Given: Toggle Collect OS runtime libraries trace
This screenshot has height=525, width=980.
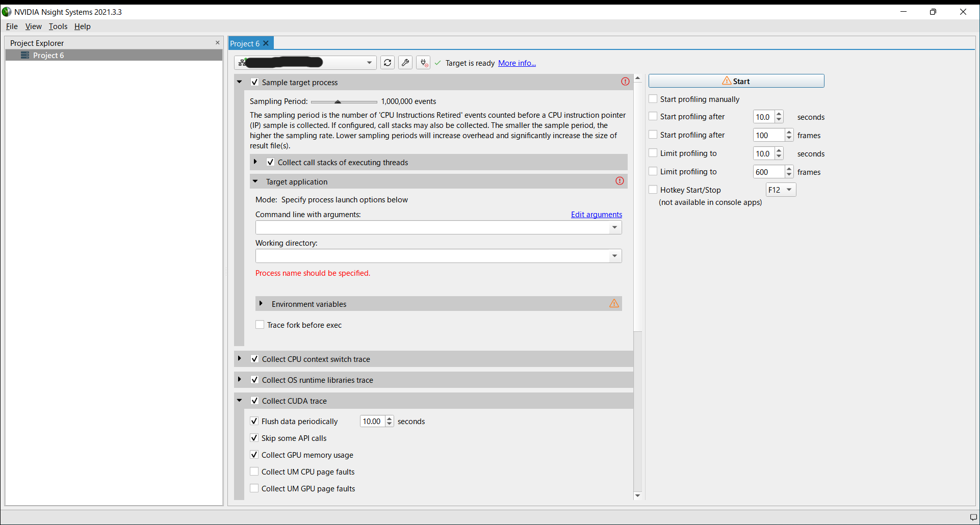Looking at the screenshot, I should (x=255, y=380).
